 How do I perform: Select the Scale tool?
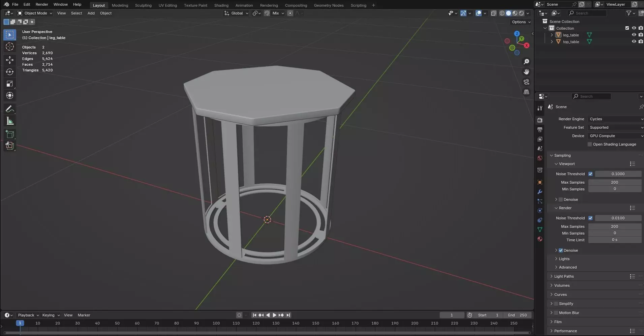[x=10, y=84]
